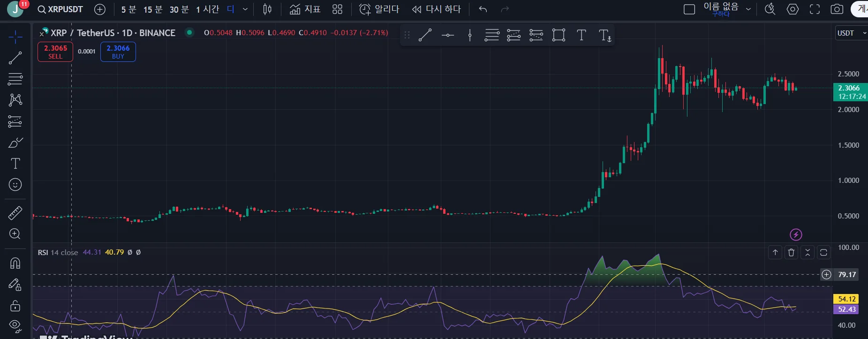Image resolution: width=868 pixels, height=339 pixels.
Task: Open forecasting and measurement tools in sidebar
Action: pos(15,121)
